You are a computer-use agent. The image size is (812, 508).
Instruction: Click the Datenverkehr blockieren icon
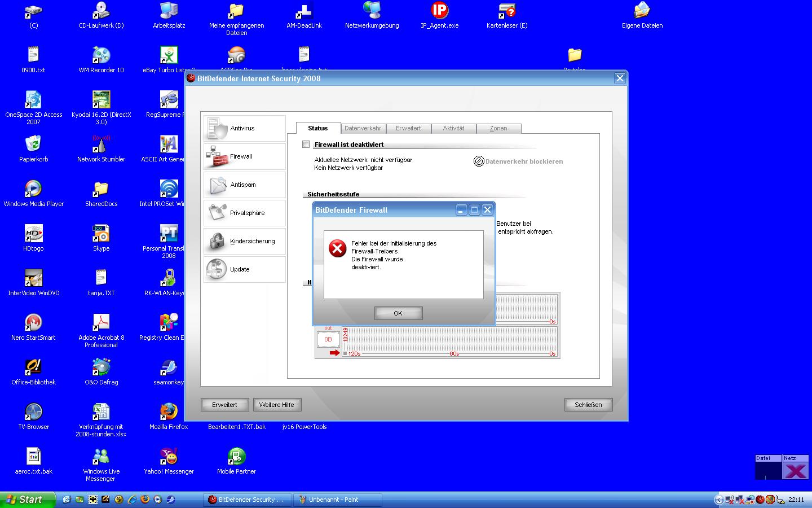point(479,161)
